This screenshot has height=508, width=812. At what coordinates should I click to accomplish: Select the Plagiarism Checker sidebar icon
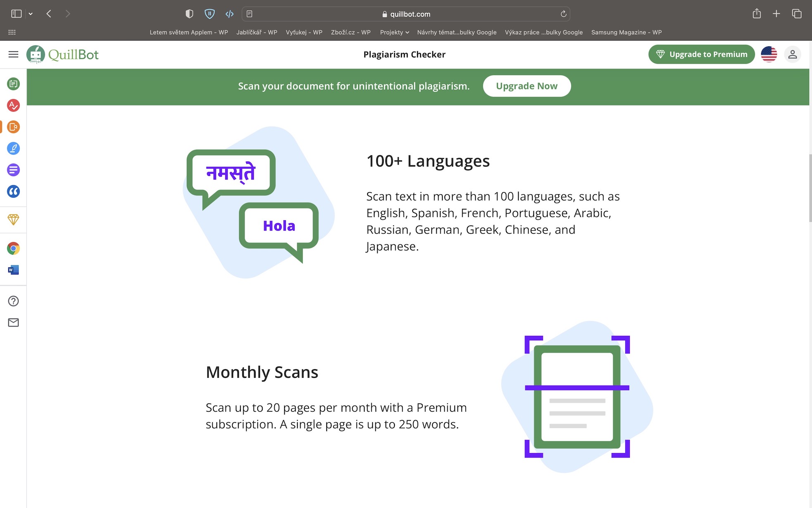click(x=13, y=127)
